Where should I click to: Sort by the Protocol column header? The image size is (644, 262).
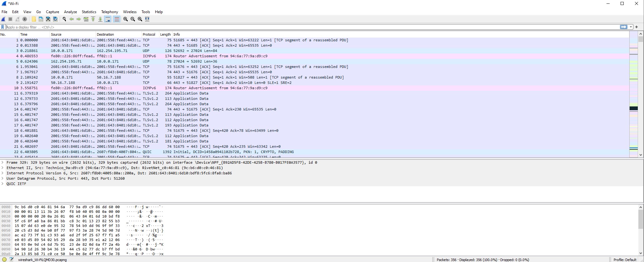(x=150, y=34)
